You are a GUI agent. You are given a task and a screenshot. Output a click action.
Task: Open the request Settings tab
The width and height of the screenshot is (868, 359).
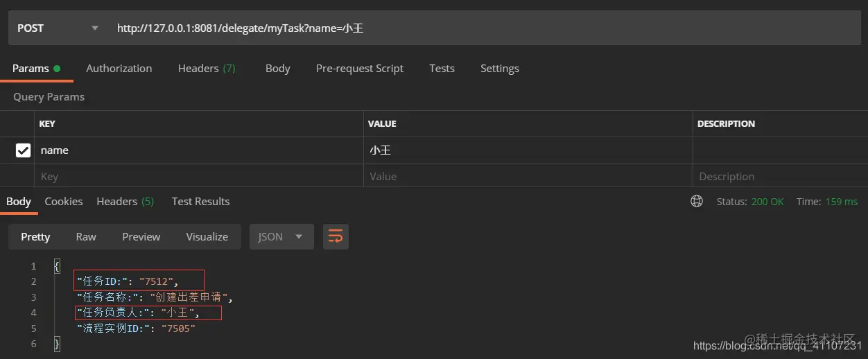(500, 68)
